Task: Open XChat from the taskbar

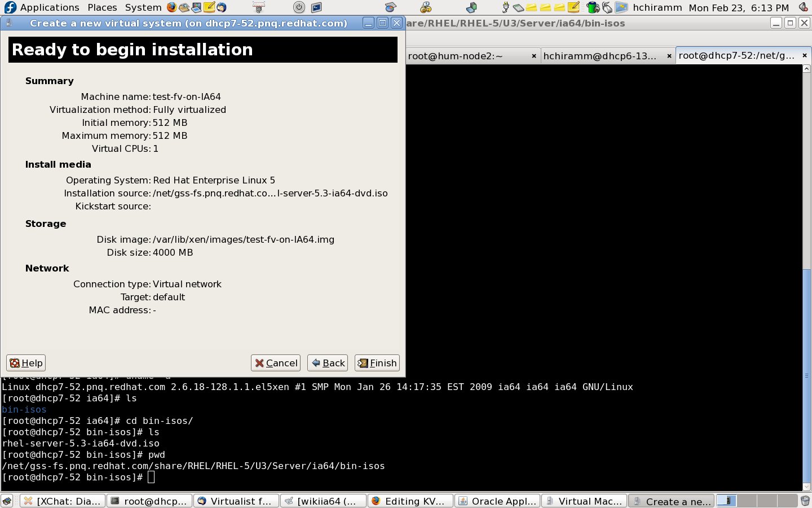Action: (x=63, y=501)
